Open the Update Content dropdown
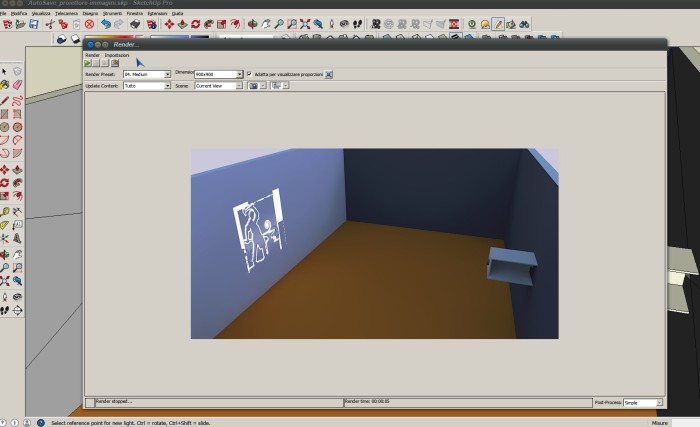Image resolution: width=700 pixels, height=427 pixels. point(147,86)
